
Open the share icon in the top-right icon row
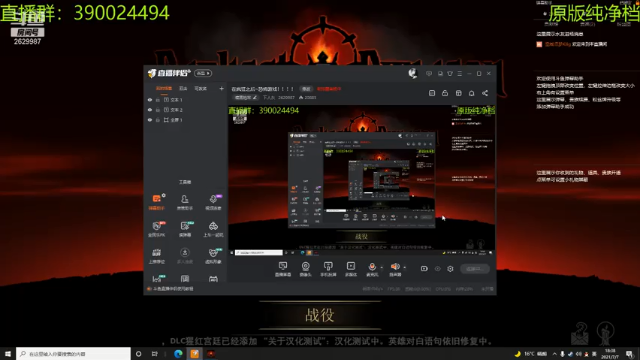[x=485, y=93]
